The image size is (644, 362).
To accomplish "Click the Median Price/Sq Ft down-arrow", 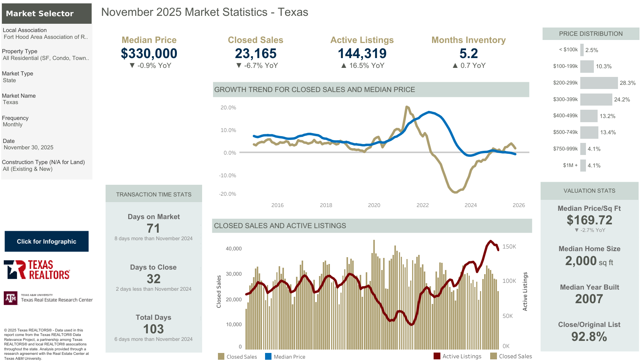I will pos(577,230).
